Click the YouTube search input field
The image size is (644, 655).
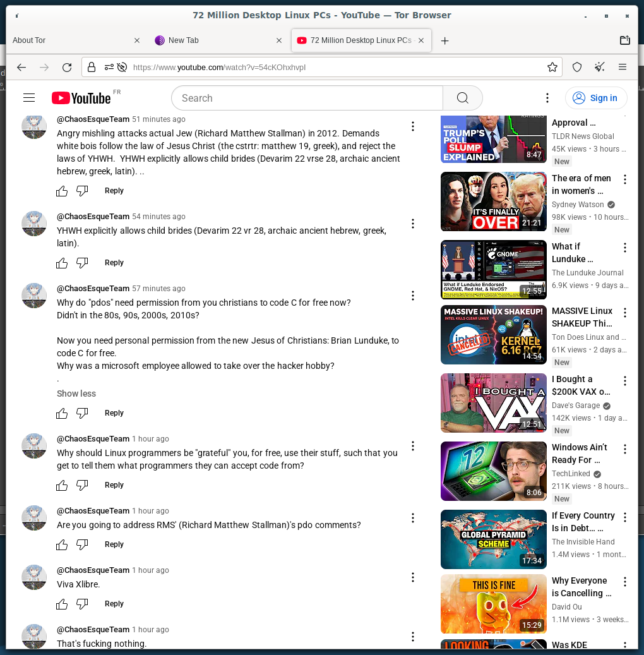307,98
